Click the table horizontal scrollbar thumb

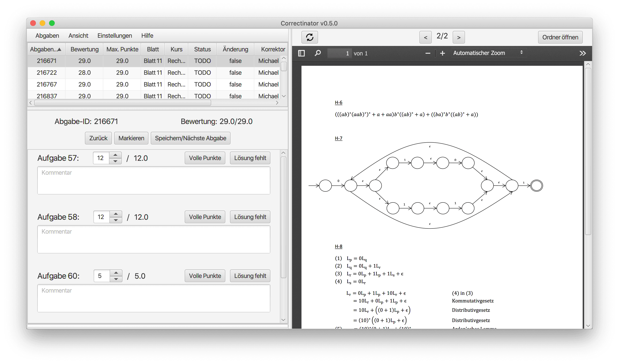[x=123, y=103]
